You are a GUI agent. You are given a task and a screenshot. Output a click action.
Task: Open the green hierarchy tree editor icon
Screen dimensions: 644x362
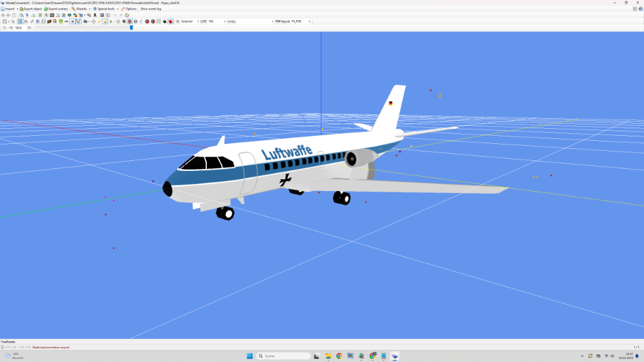click(33, 15)
